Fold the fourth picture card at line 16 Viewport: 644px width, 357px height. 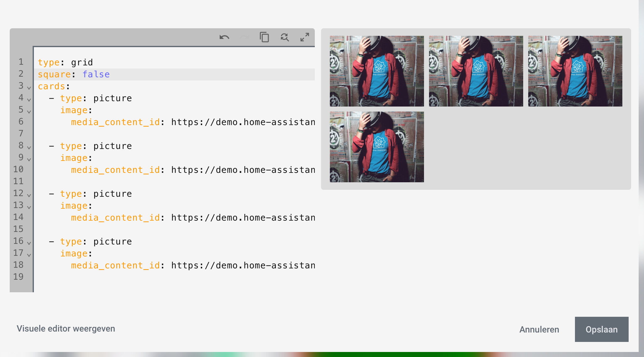(x=29, y=243)
